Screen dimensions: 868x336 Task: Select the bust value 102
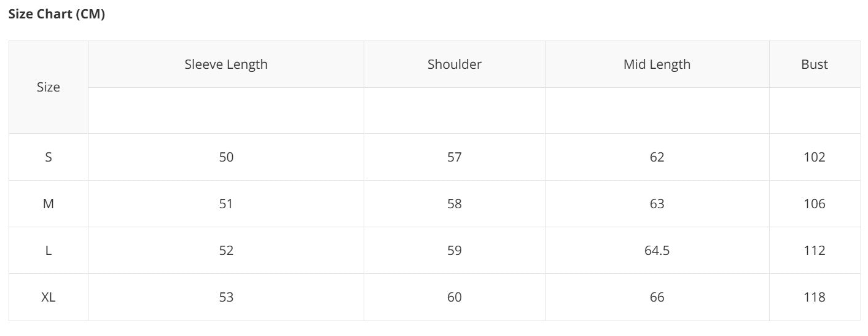(814, 157)
